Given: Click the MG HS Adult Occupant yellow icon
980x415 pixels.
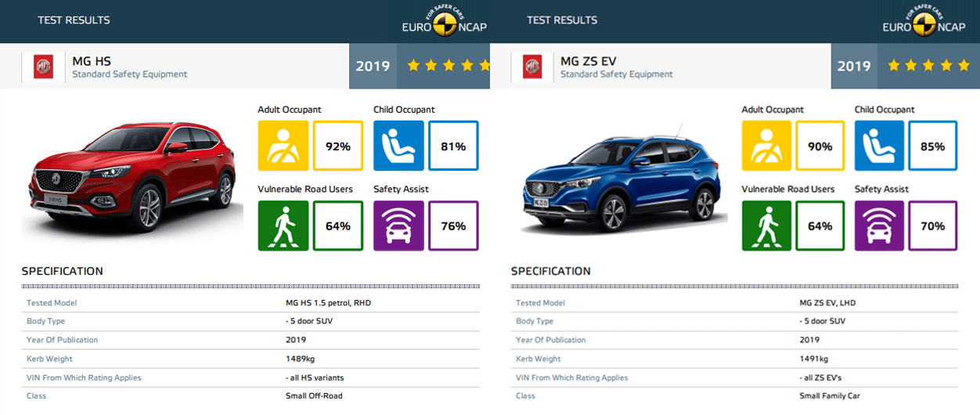Looking at the screenshot, I should [283, 146].
